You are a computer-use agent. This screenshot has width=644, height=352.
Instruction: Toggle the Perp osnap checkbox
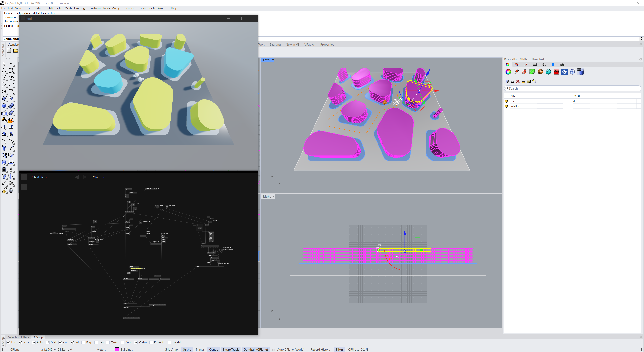click(84, 342)
